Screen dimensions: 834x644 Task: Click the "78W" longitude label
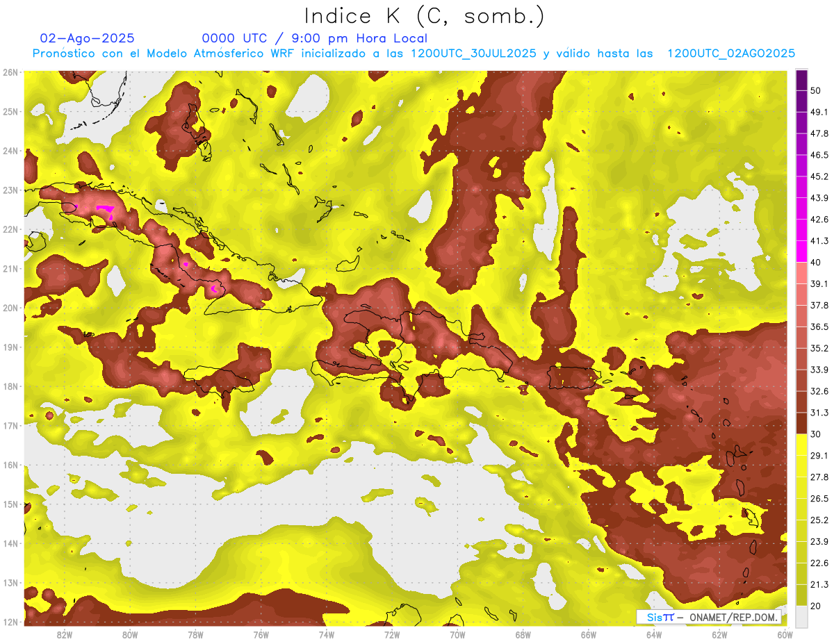coord(195,634)
